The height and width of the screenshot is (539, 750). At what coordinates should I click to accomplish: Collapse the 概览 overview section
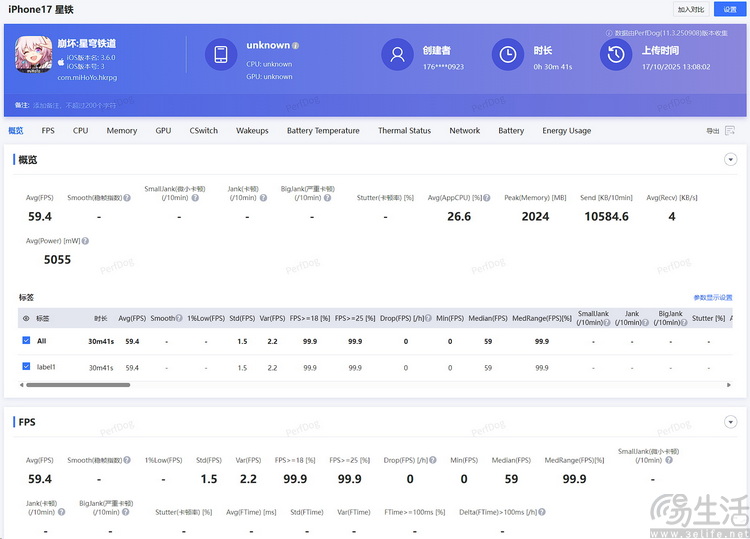click(730, 160)
